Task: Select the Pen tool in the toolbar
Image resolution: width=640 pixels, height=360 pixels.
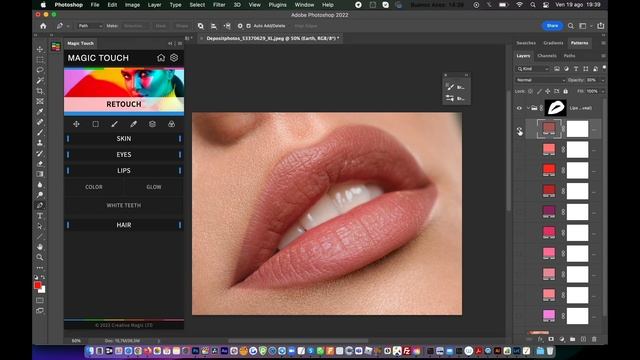Action: (40, 205)
